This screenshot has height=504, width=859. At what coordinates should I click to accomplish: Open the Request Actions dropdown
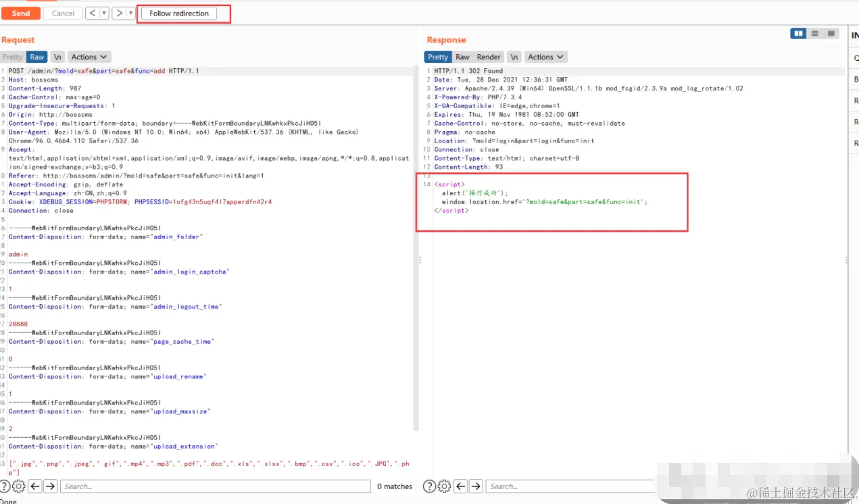click(x=89, y=57)
